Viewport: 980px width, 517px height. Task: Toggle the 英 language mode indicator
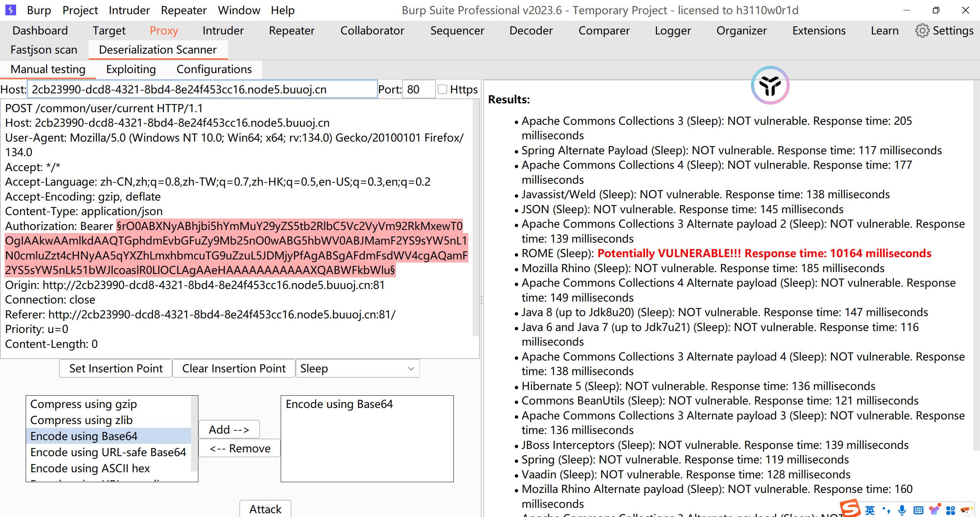click(x=870, y=510)
